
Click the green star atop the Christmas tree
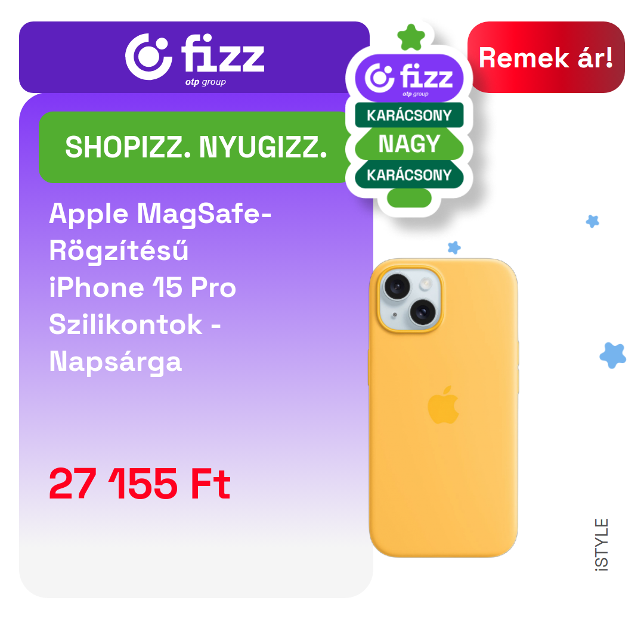[411, 38]
